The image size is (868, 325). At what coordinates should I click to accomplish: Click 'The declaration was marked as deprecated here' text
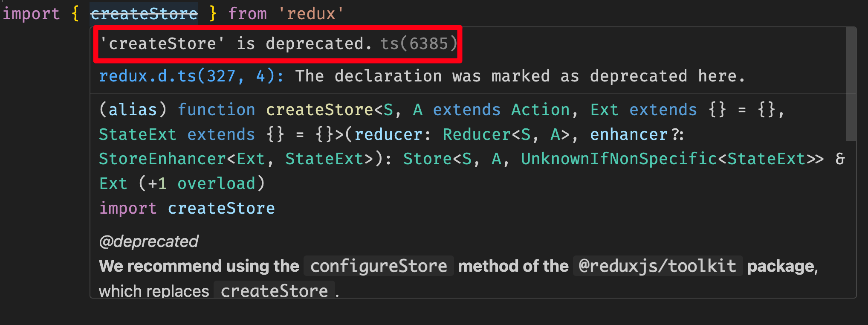pyautogui.click(x=520, y=76)
